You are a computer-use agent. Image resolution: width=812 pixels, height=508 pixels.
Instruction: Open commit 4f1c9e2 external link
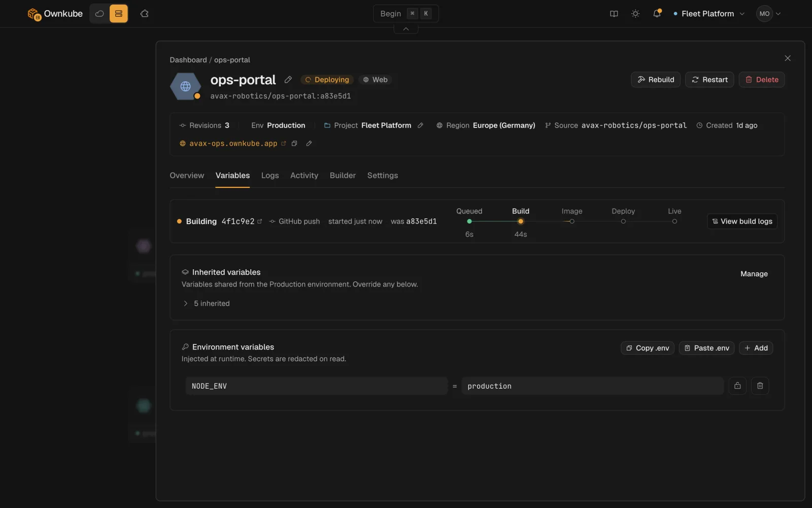(x=260, y=221)
